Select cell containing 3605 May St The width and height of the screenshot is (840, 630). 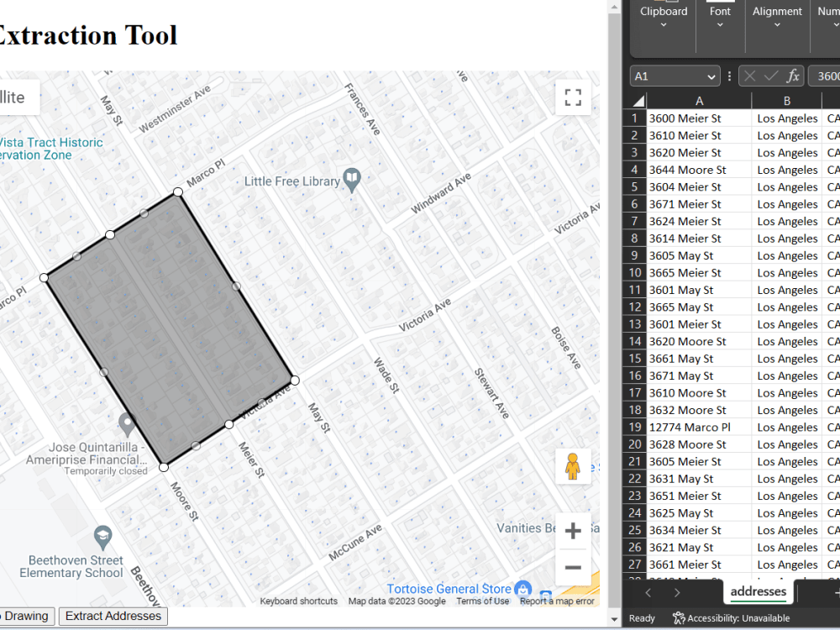(699, 255)
